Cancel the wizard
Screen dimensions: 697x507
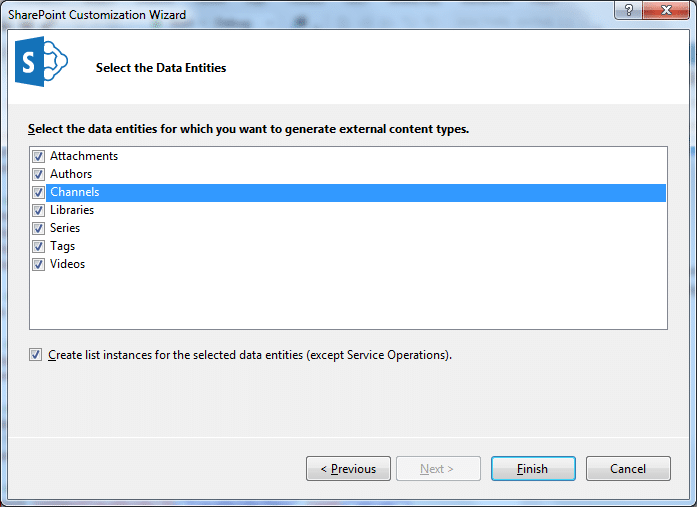point(628,469)
